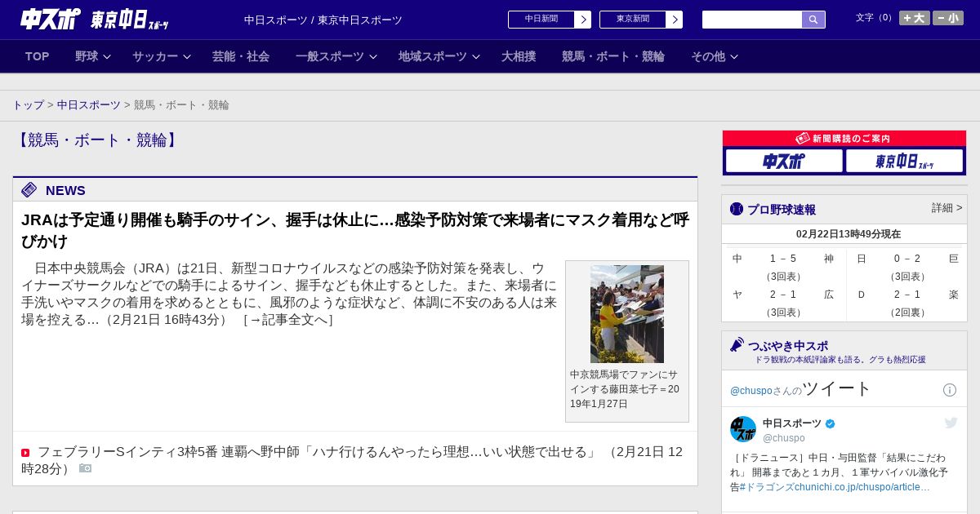980x514 pixels.
Task: Open the サッカー menu
Action: click(x=155, y=56)
